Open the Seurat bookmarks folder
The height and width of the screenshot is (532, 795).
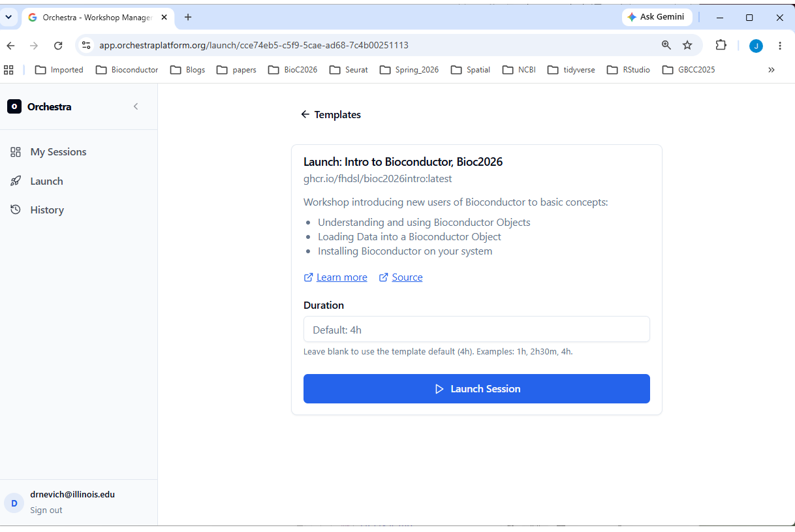coord(349,70)
